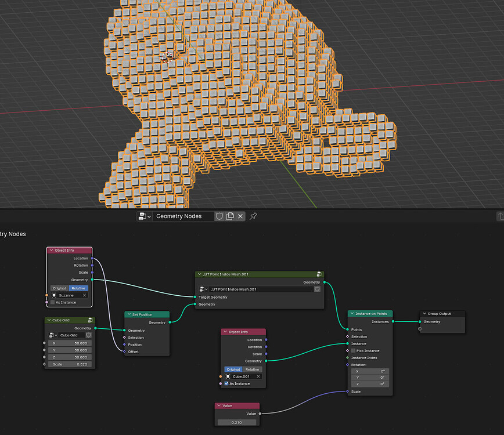Click object type icon beside Cube.001
The width and height of the screenshot is (504, 435).
pos(228,376)
